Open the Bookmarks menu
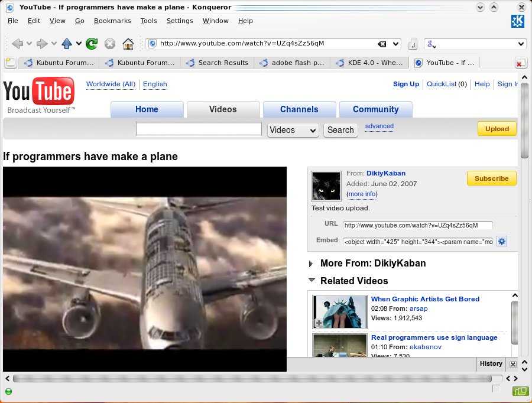 point(112,21)
